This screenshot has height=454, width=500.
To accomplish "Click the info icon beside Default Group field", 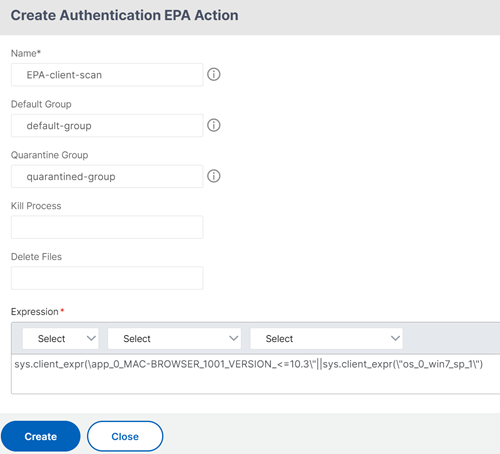I will pos(214,125).
